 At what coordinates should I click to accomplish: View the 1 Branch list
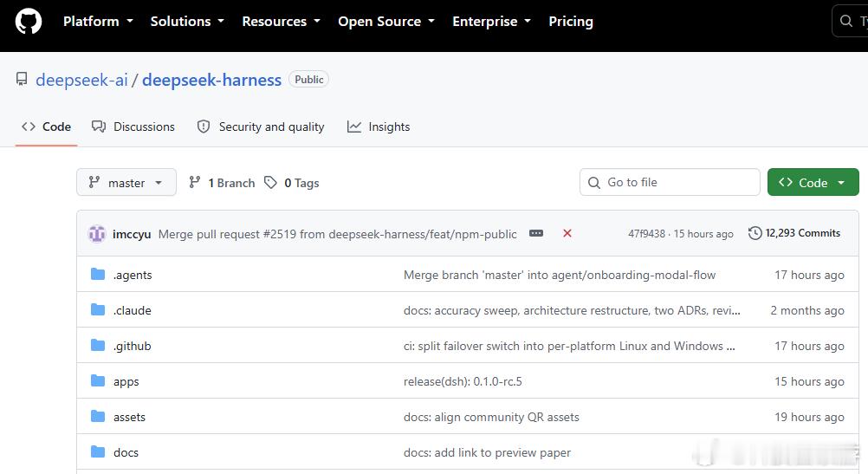[222, 183]
